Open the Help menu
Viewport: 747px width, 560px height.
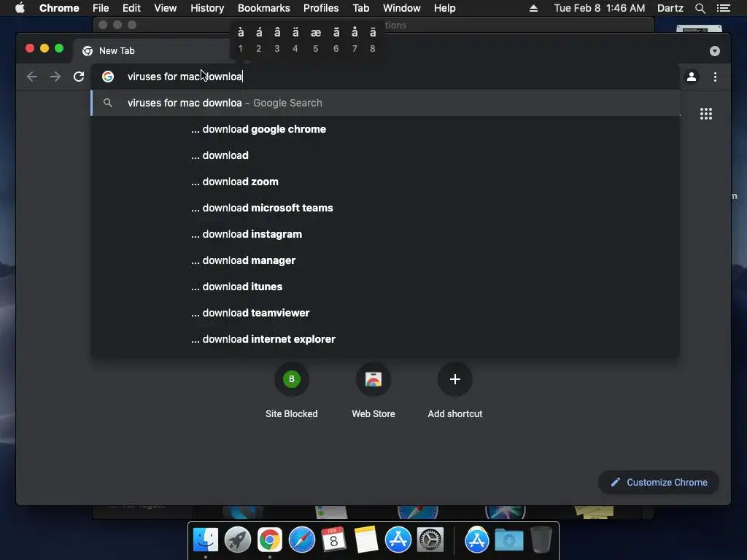pyautogui.click(x=444, y=8)
